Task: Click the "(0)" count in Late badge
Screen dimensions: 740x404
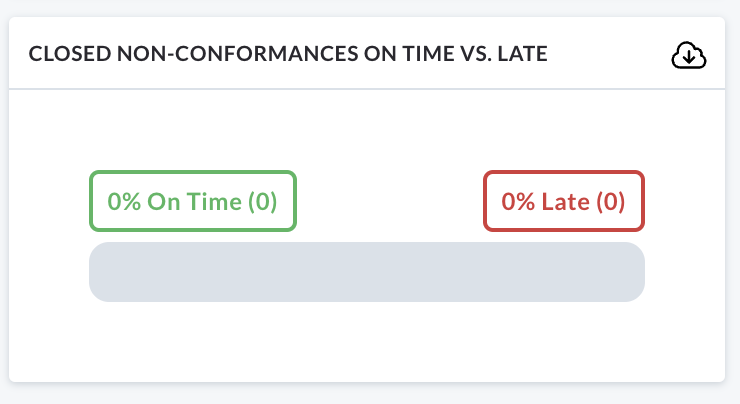Action: [x=610, y=202]
